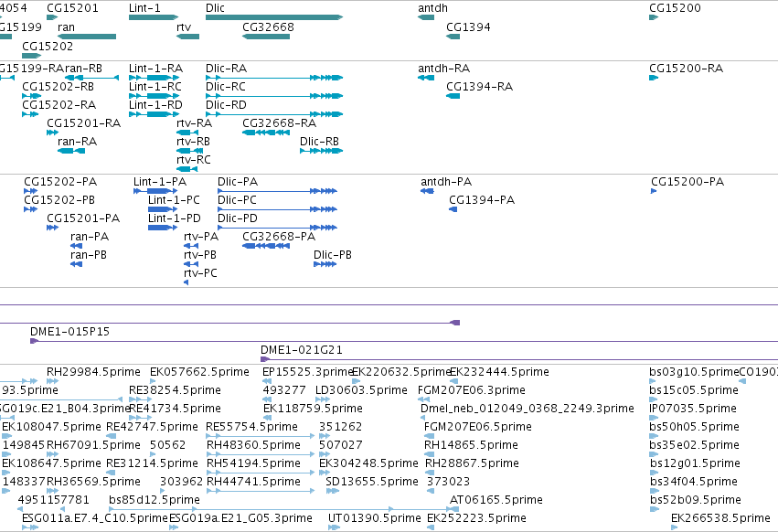Click the SD13655.5prime EST label
The height and width of the screenshot is (532, 778).
coord(372,482)
